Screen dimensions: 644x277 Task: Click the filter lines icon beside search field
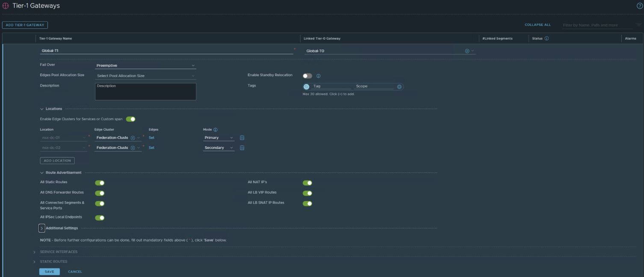638,25
